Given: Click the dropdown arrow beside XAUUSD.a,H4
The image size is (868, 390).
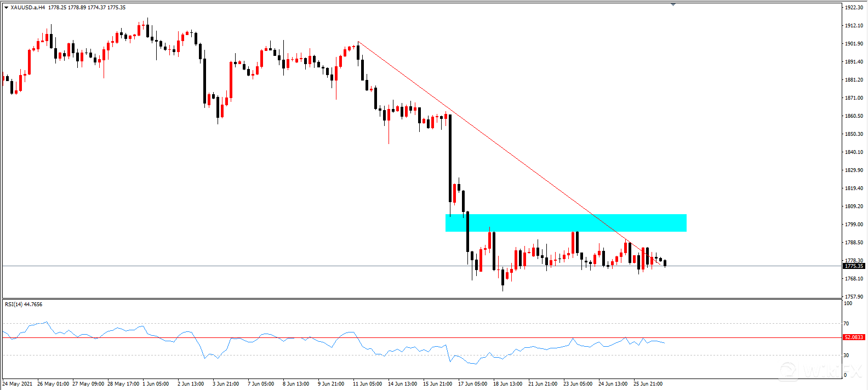Looking at the screenshot, I should [6, 8].
